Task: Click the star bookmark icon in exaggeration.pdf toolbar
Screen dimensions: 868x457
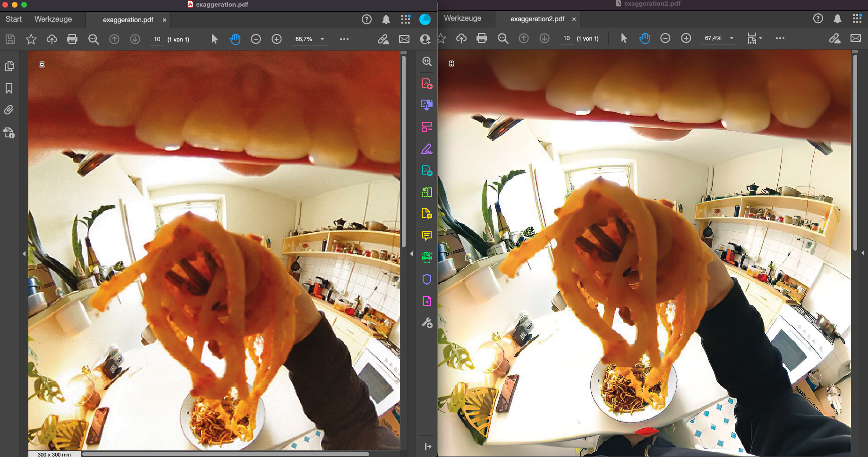Action: (x=31, y=39)
